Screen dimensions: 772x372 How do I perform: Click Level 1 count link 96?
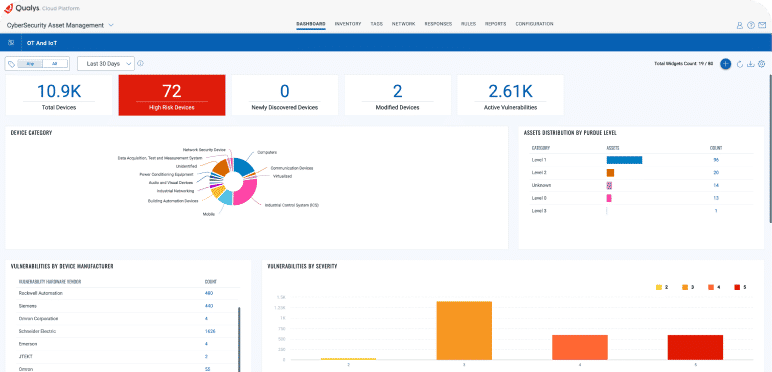716,160
